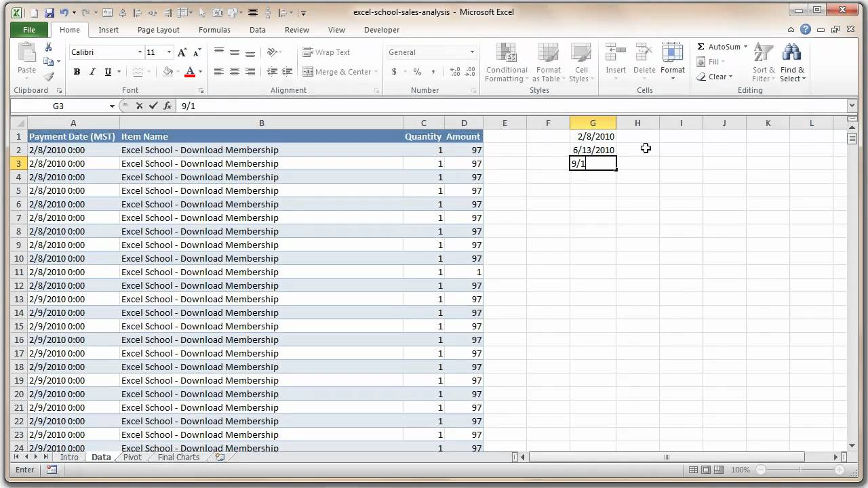The image size is (868, 488).
Task: Click the Increase Decimal icon
Action: [x=456, y=70]
